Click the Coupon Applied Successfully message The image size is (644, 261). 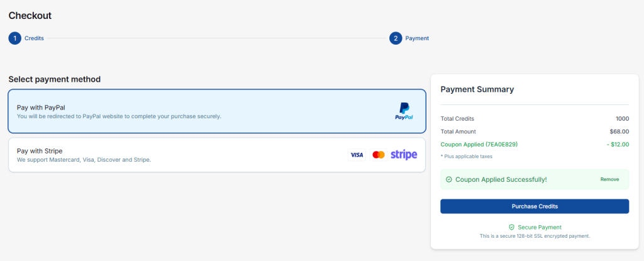(x=501, y=179)
